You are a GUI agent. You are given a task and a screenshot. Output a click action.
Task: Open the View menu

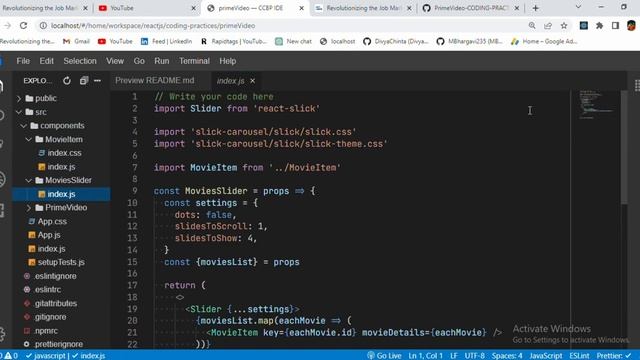click(x=115, y=61)
